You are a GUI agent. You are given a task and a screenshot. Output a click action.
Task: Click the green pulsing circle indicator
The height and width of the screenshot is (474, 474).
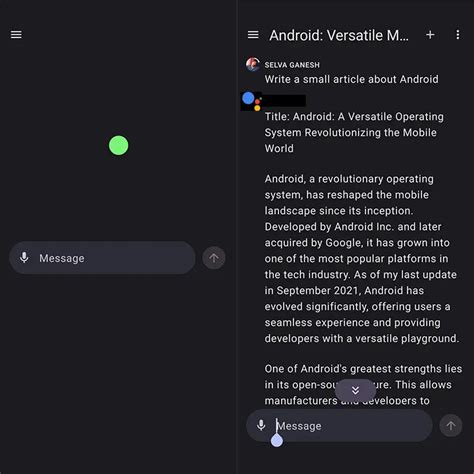(119, 145)
